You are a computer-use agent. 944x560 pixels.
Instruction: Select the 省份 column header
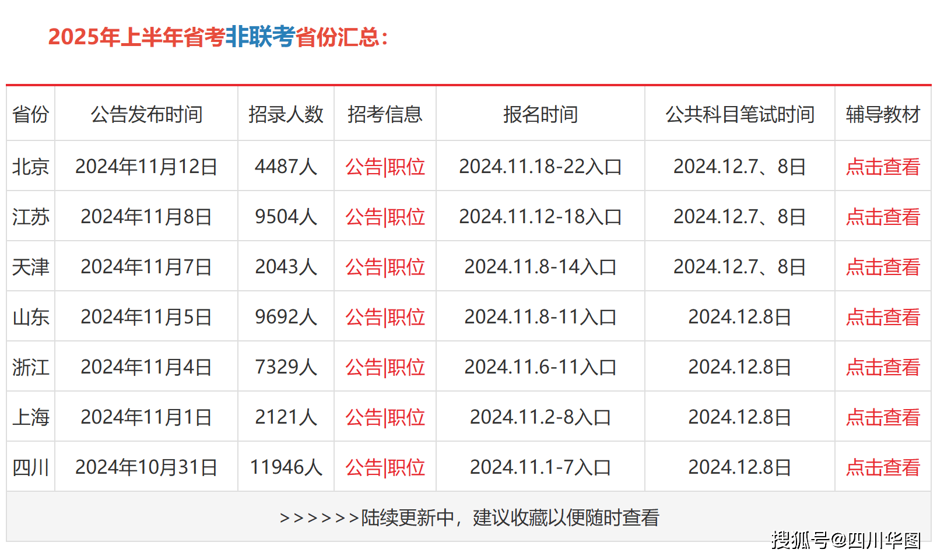click(30, 114)
